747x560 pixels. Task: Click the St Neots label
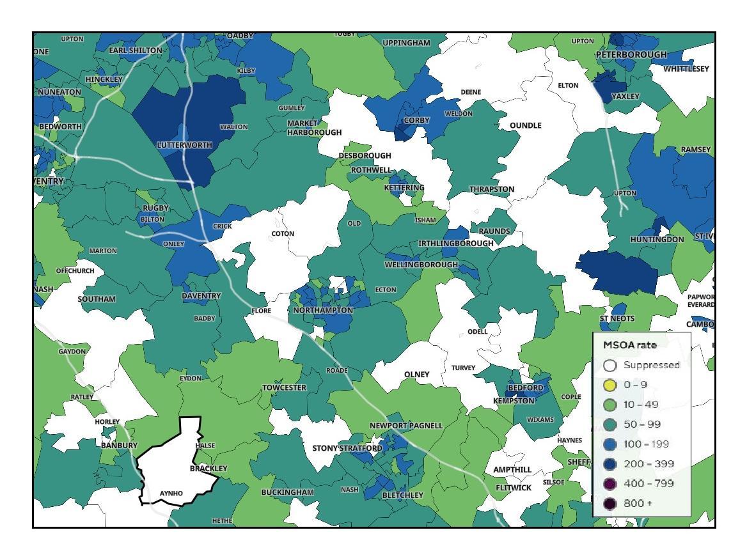[x=617, y=318]
